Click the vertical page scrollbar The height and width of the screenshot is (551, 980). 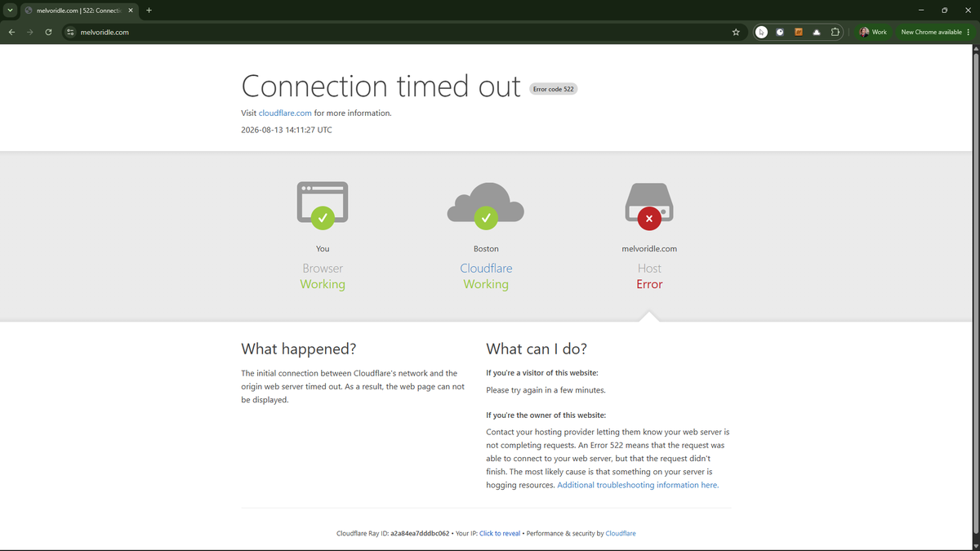975,295
